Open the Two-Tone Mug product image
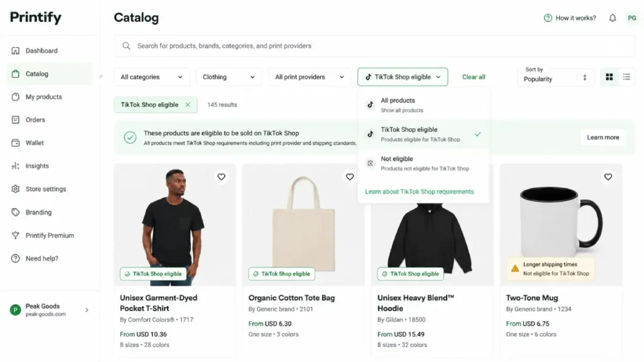 click(561, 225)
